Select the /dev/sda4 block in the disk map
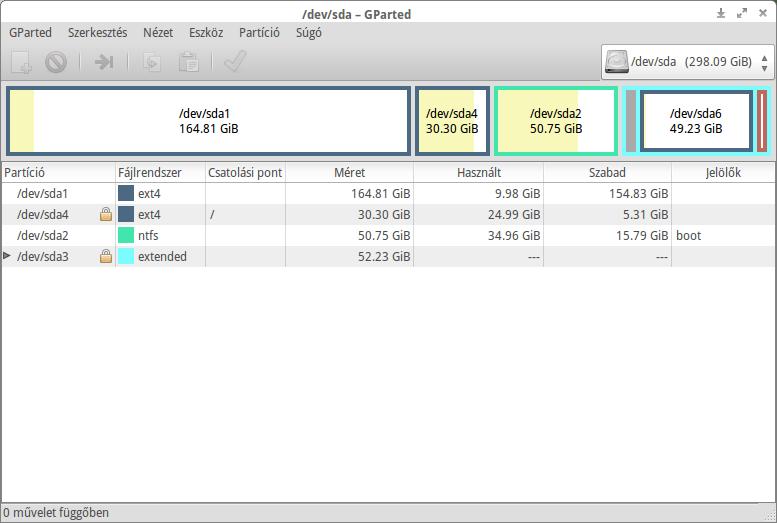 pos(452,121)
